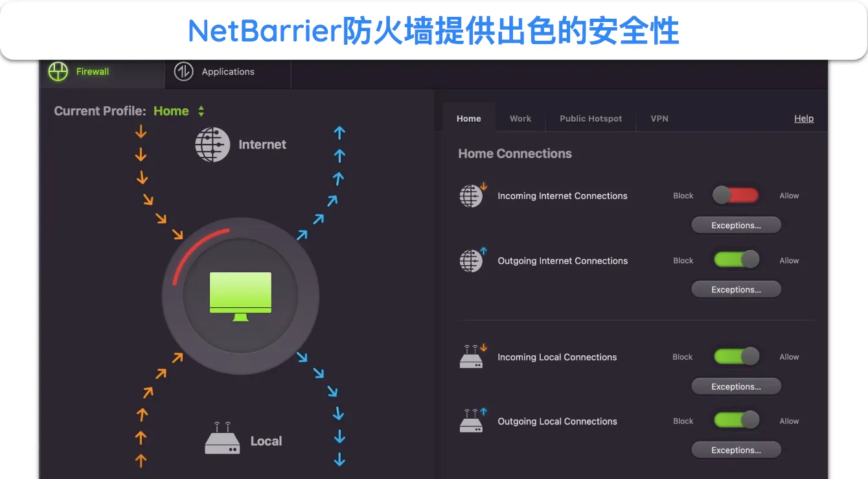
Task: Select the green computer monitor icon
Action: (x=240, y=296)
